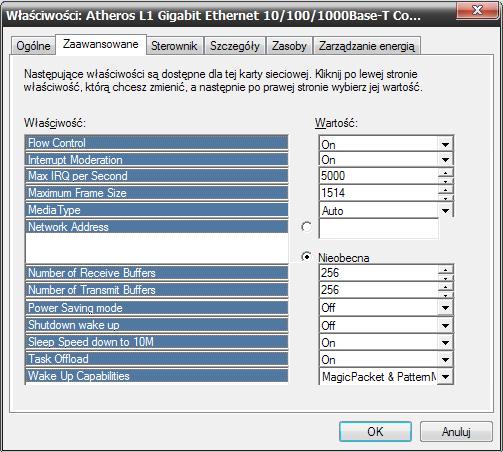This screenshot has width=503, height=452.
Task: Select the Maximum Frame Size property
Action: point(156,193)
